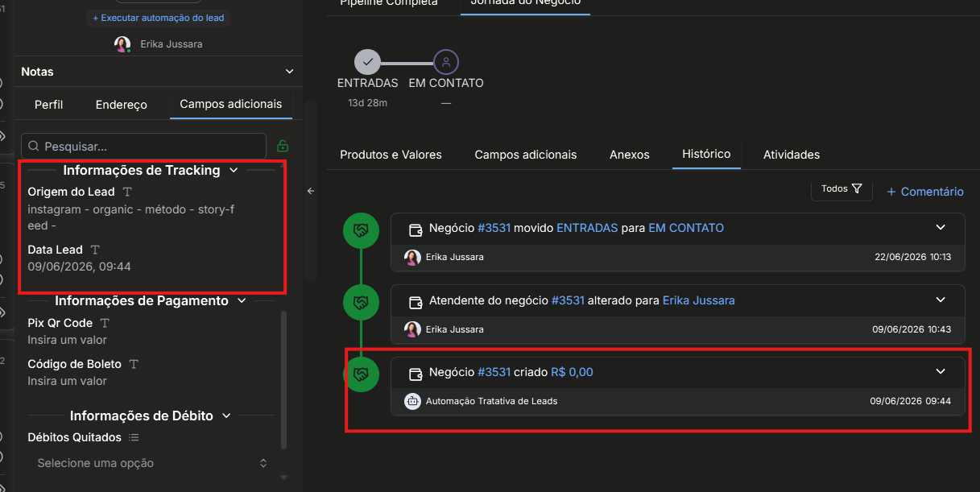
Task: Click the EM CONTATO person stage circle
Action: 446,62
